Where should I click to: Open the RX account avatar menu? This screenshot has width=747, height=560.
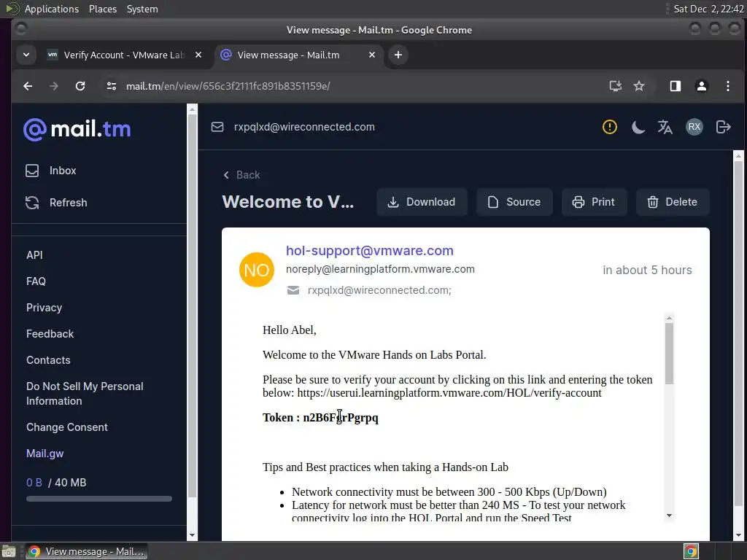point(694,127)
